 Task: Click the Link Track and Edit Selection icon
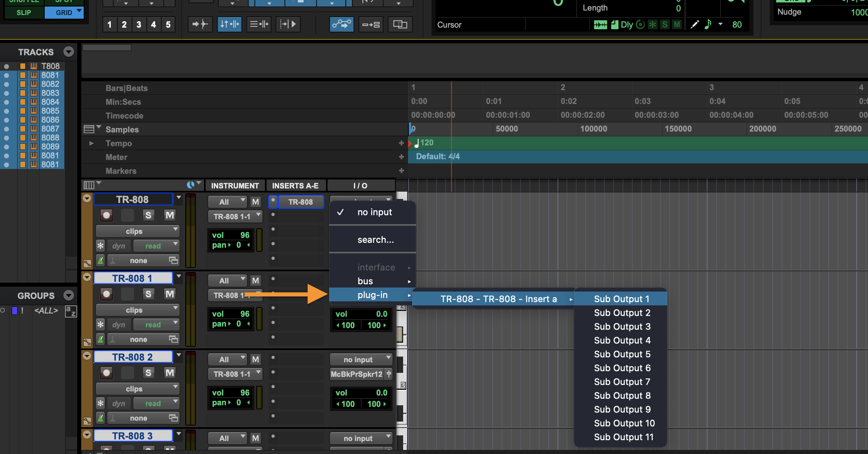pyautogui.click(x=258, y=24)
